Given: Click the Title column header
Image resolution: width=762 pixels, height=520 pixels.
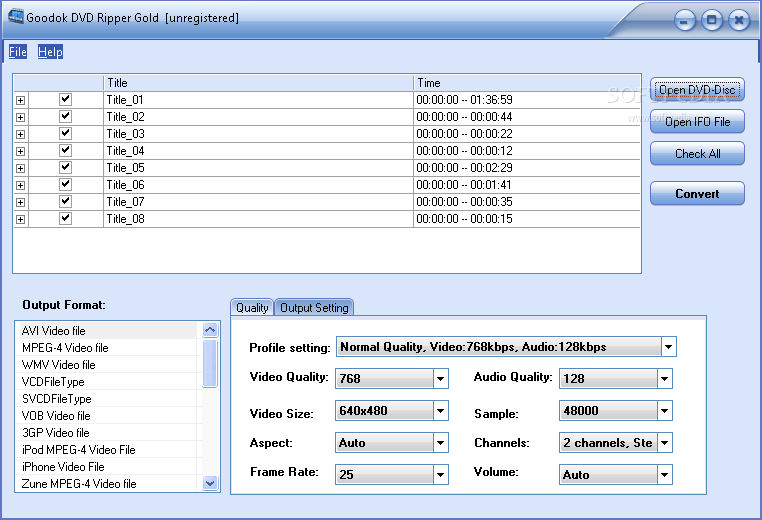Looking at the screenshot, I should click(258, 83).
